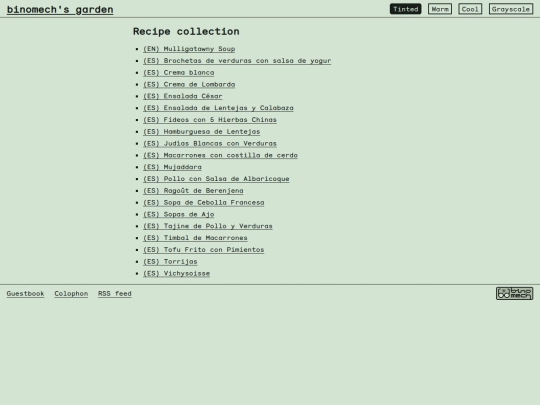Switch to the Warm theme

coord(440,9)
